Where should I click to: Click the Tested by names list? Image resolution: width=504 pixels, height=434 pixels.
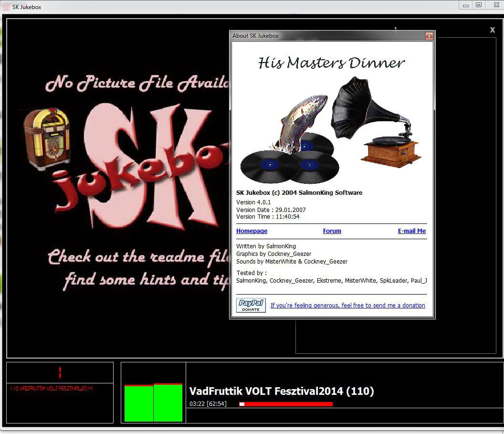331,281
